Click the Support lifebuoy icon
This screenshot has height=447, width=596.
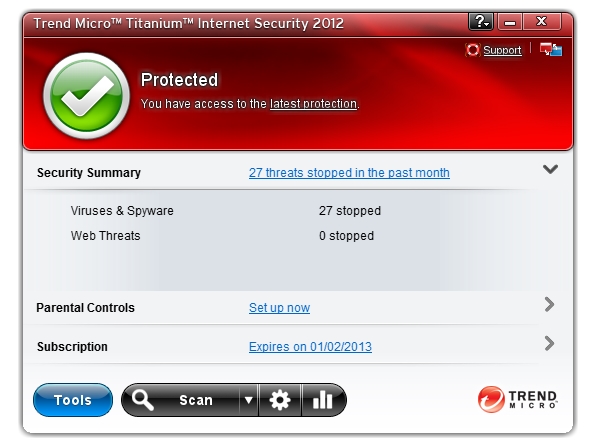tap(472, 50)
